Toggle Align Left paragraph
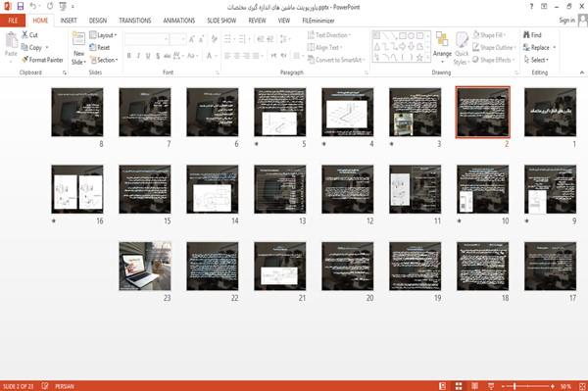 [x=227, y=56]
